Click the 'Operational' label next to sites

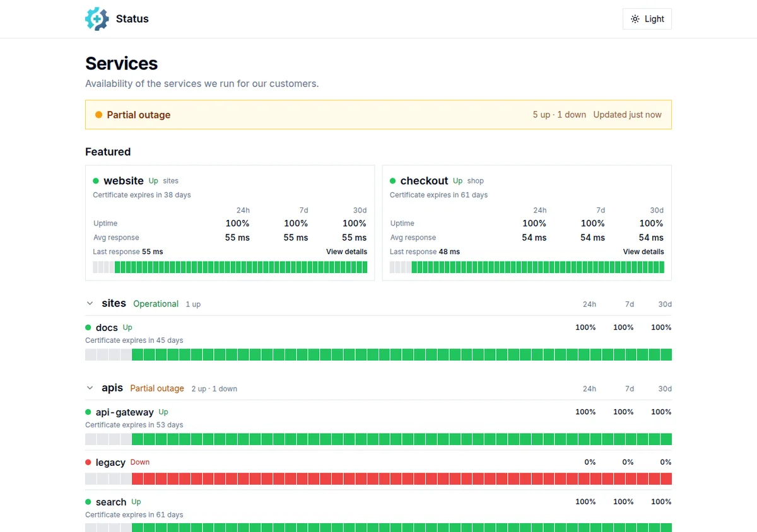pos(156,304)
